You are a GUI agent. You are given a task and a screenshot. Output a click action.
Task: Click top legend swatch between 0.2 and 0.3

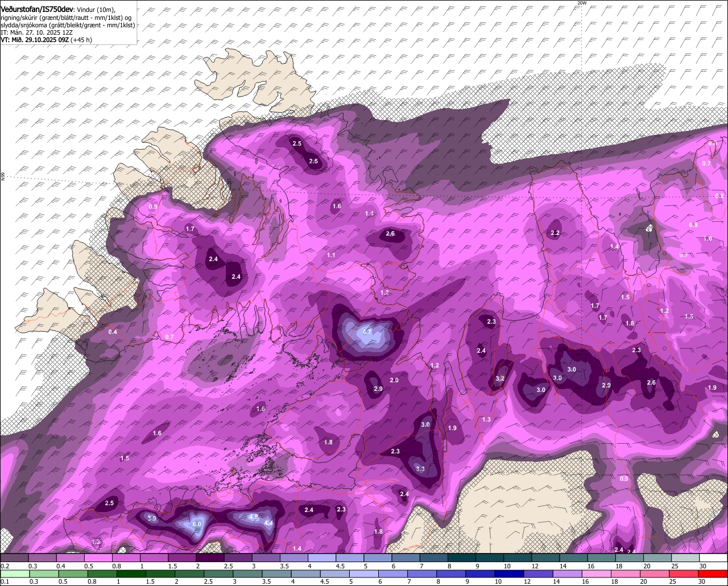[x=14, y=558]
